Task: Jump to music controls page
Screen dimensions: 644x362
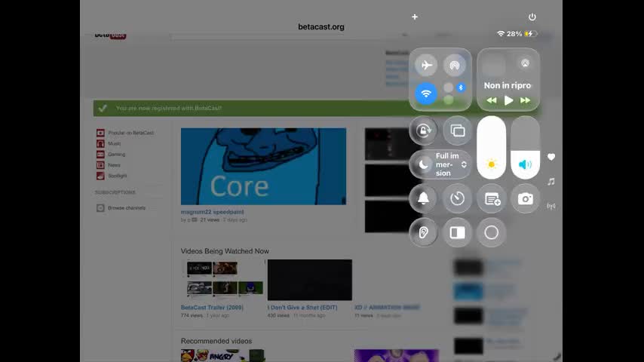Action: (x=551, y=182)
